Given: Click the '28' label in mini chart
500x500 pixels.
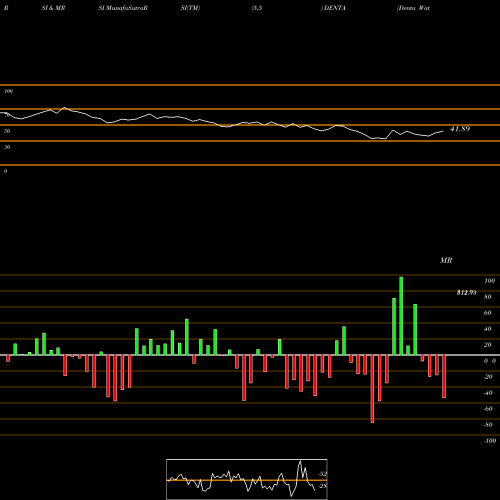Looking at the screenshot, I should click(323, 486).
